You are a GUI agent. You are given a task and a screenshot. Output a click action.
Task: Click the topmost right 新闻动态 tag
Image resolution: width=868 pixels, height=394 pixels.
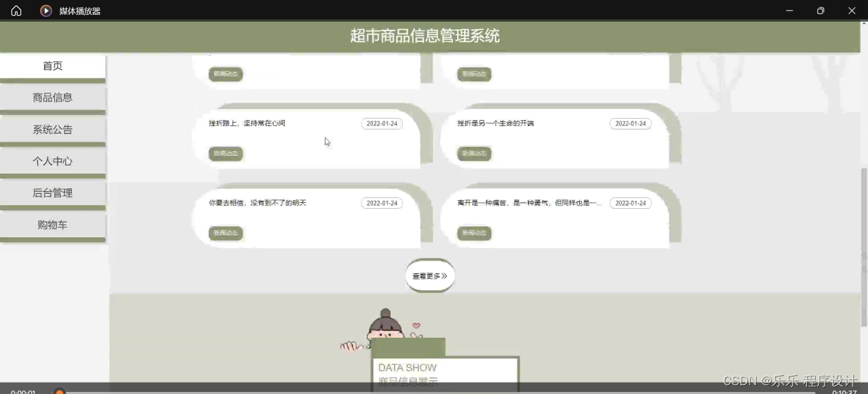474,74
